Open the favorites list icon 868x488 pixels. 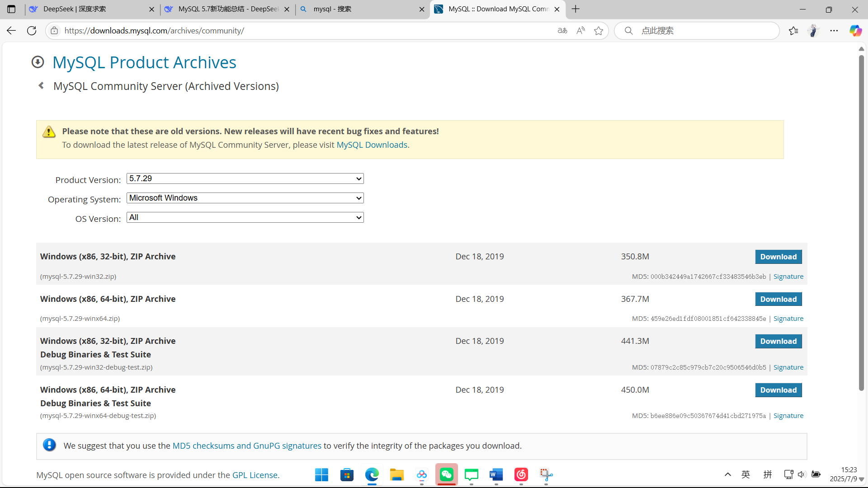[x=793, y=31]
